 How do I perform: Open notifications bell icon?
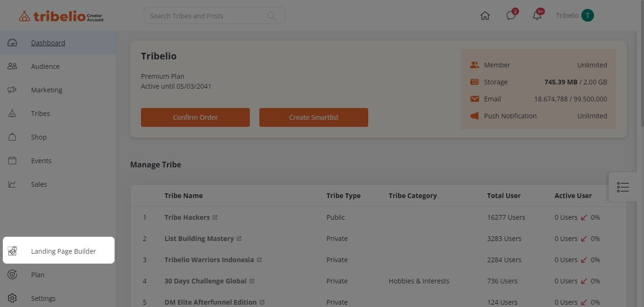coord(537,16)
